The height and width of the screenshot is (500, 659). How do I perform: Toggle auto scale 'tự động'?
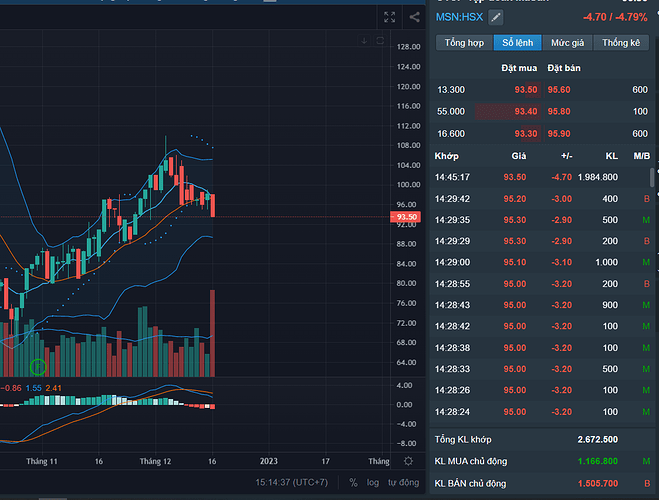pyautogui.click(x=403, y=482)
